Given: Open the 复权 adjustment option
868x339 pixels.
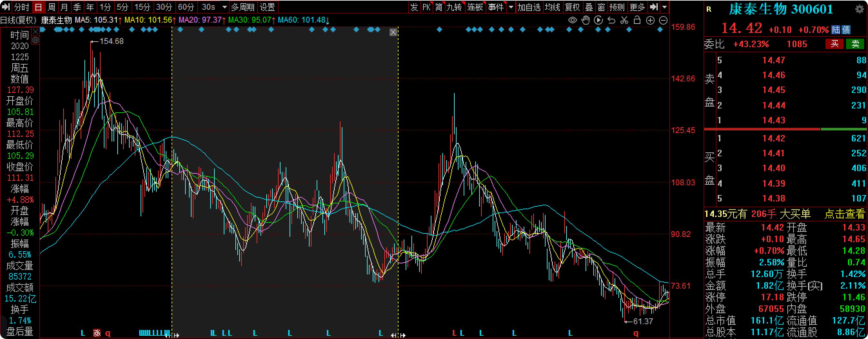Looking at the screenshot, I should tap(573, 7).
